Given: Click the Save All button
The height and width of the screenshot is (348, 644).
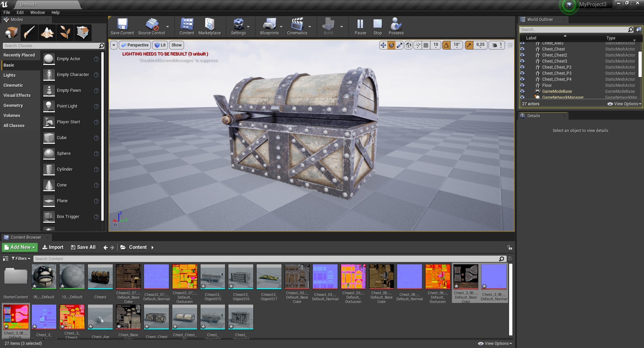Looking at the screenshot, I should coord(83,247).
